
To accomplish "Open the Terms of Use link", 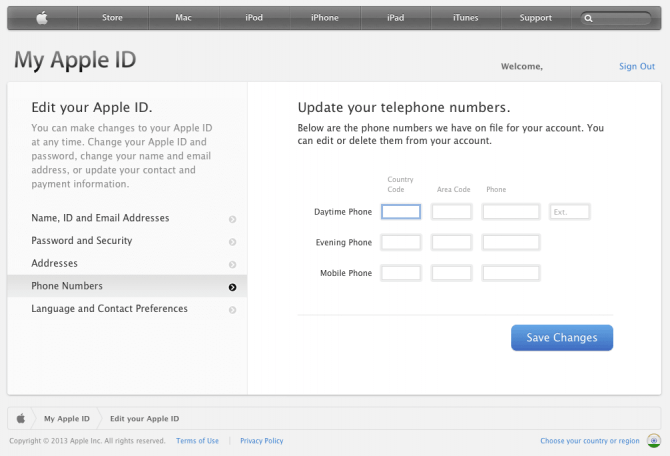I will click(197, 441).
